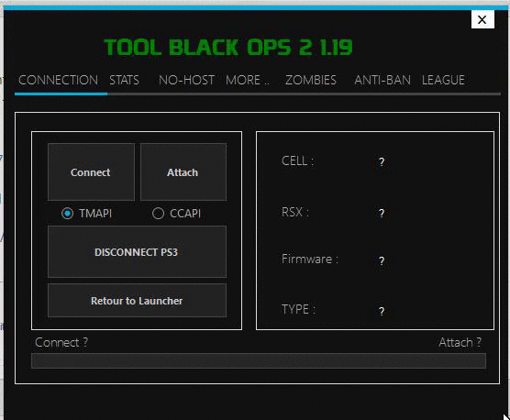Open the STATS tab

pos(124,80)
